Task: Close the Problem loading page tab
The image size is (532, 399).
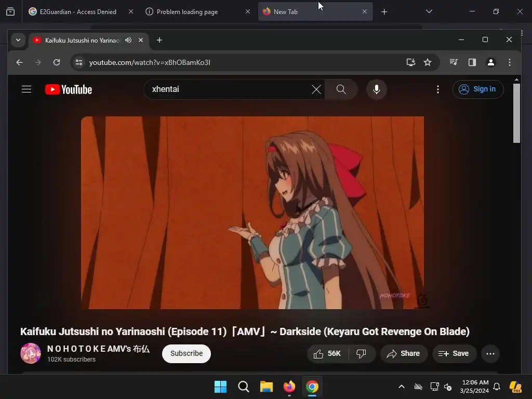Action: [248, 11]
